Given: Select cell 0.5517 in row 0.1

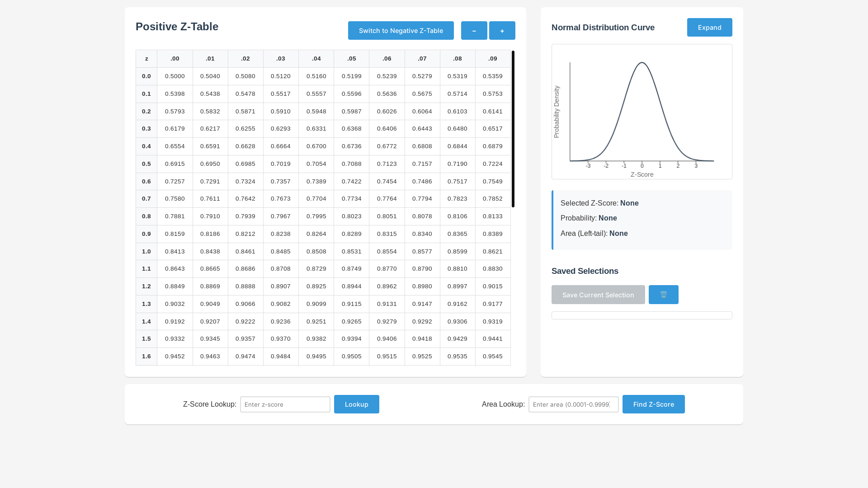Looking at the screenshot, I should (x=281, y=94).
